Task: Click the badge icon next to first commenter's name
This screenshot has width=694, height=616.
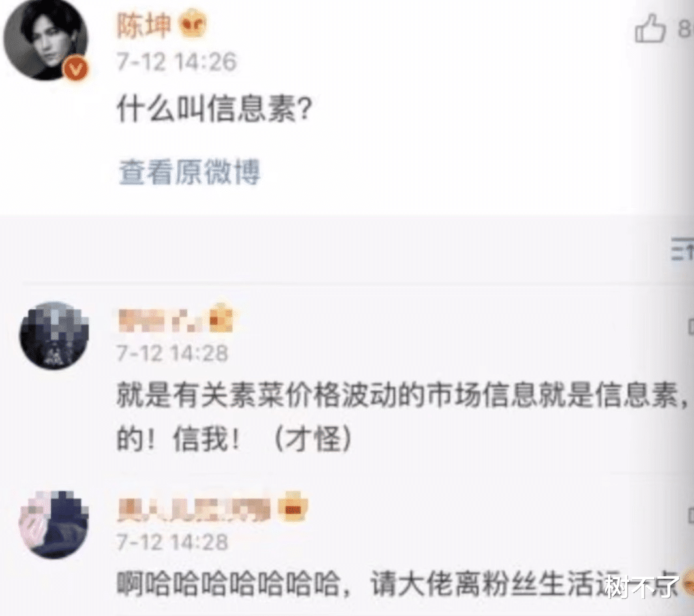Action: 221,317
